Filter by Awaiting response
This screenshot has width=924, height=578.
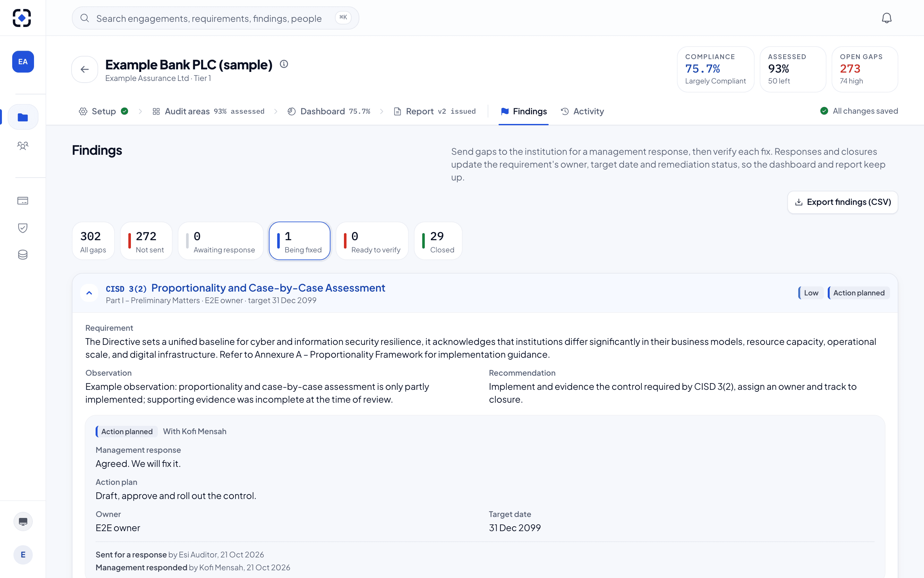[x=221, y=241]
